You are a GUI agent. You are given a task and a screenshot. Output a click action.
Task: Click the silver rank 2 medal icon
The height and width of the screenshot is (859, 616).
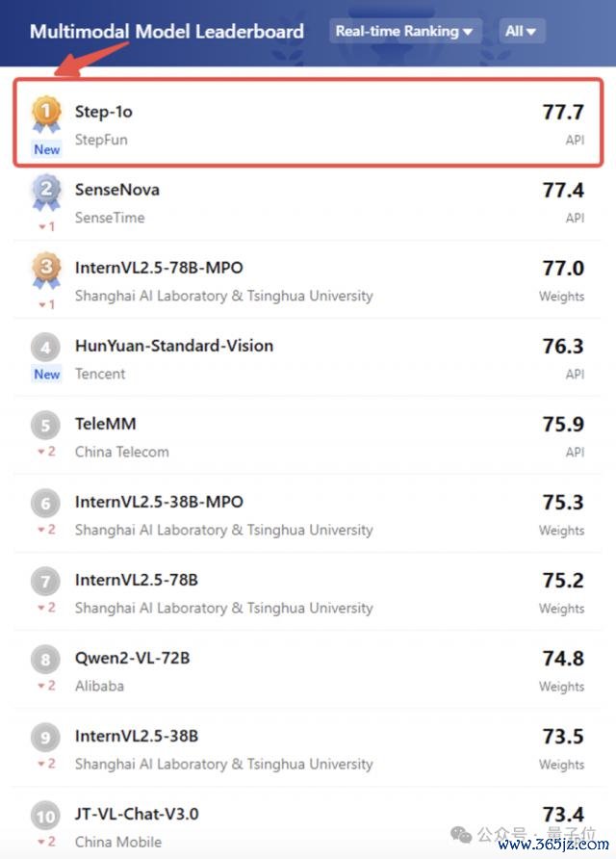[x=46, y=193]
